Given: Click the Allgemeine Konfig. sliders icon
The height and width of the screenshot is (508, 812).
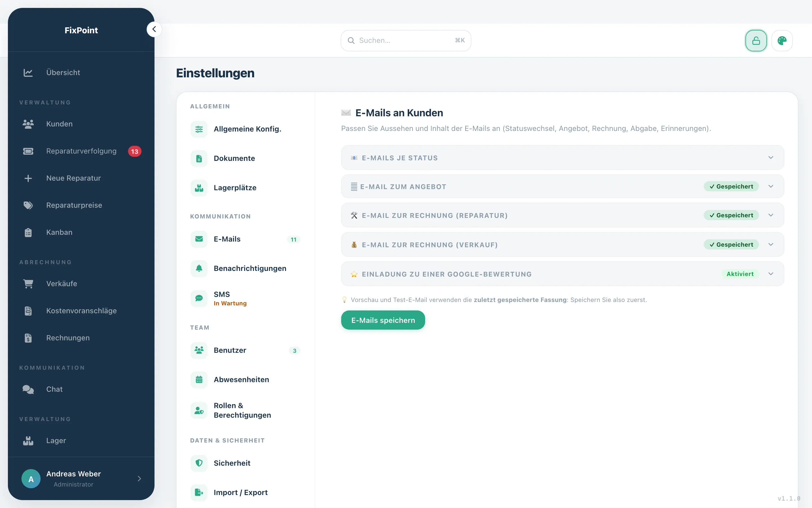Looking at the screenshot, I should click(x=199, y=129).
